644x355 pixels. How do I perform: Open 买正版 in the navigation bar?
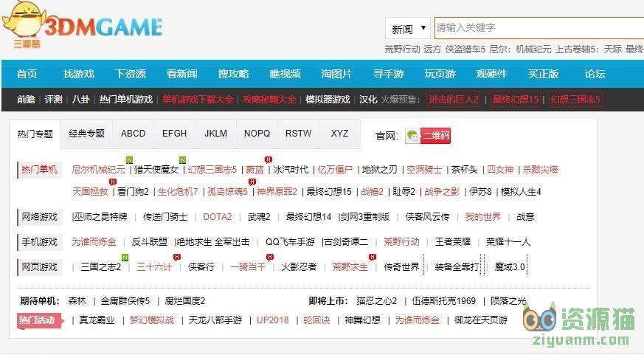coord(544,74)
